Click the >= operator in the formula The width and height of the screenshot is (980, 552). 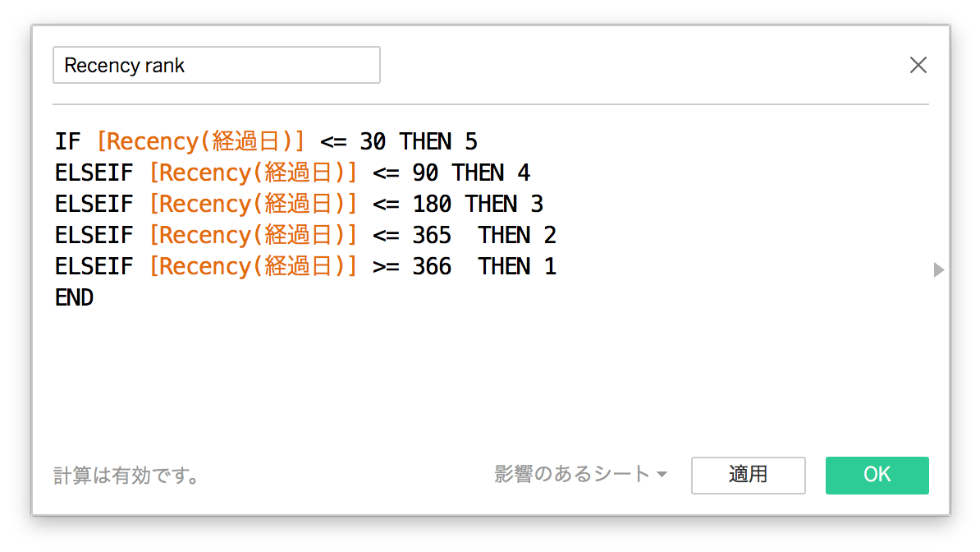point(386,267)
